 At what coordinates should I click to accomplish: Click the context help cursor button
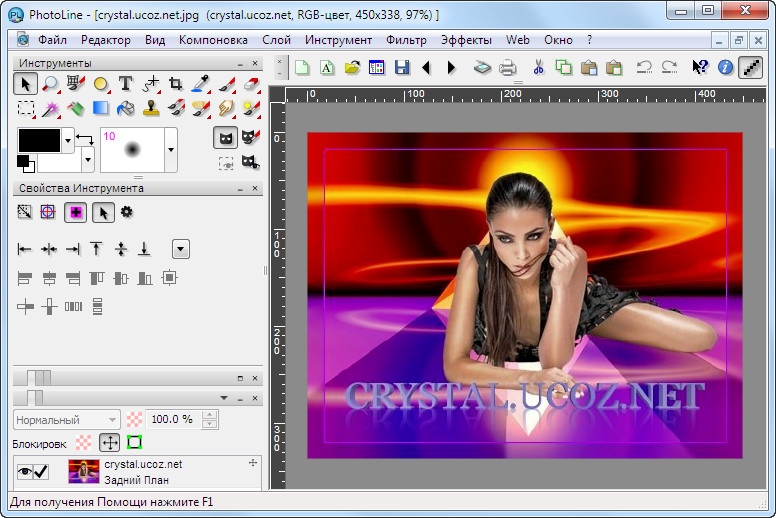700,67
